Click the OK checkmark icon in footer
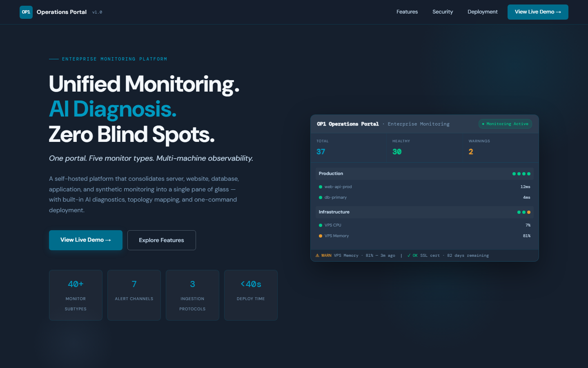The width and height of the screenshot is (588, 368). 409,256
